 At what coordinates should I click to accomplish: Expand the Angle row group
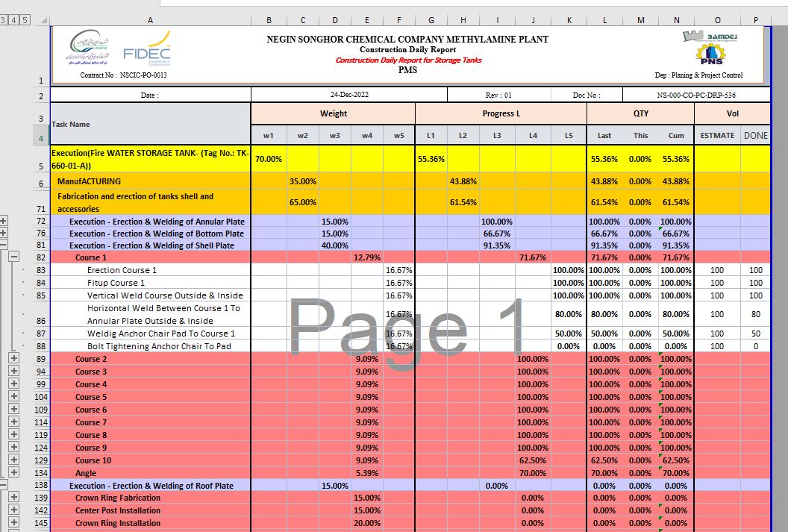click(x=13, y=473)
